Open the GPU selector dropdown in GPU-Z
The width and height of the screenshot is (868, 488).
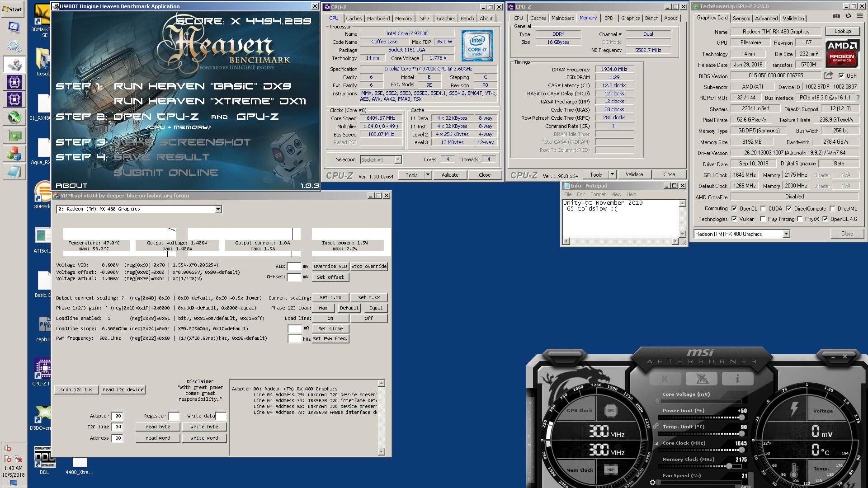coord(786,234)
